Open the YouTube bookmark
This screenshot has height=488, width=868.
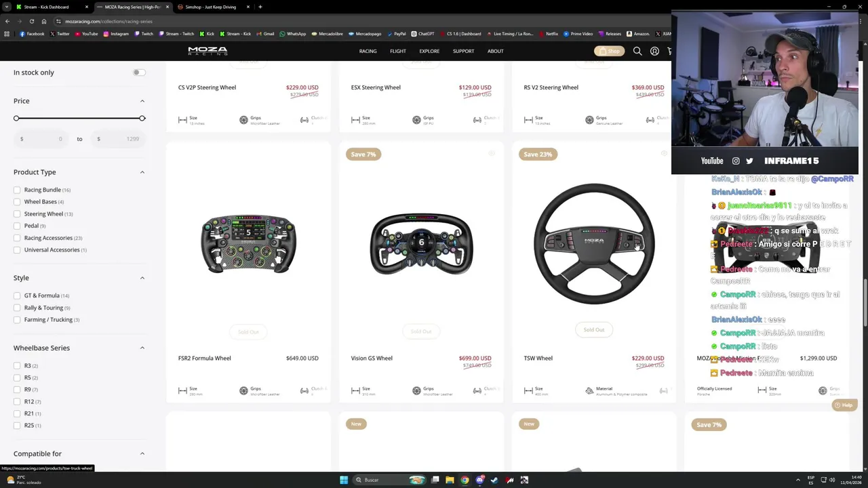point(86,33)
